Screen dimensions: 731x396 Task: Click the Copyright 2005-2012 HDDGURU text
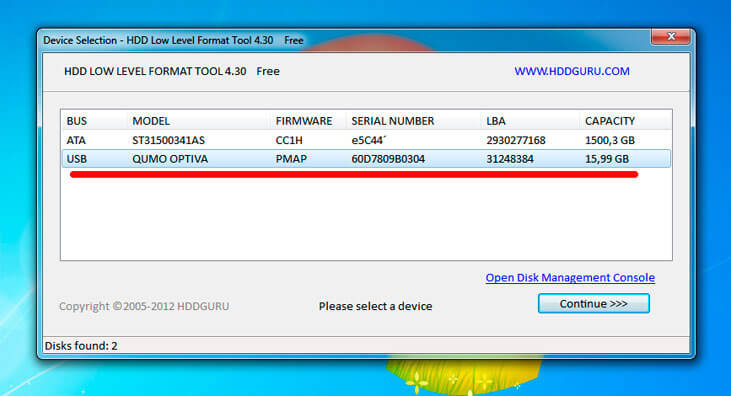point(144,306)
